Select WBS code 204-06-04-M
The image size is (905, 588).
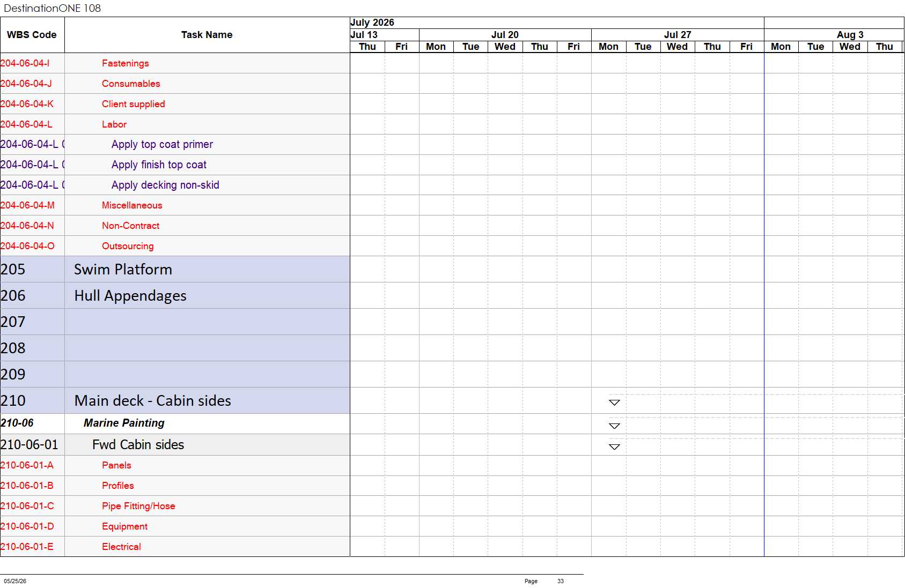27,205
